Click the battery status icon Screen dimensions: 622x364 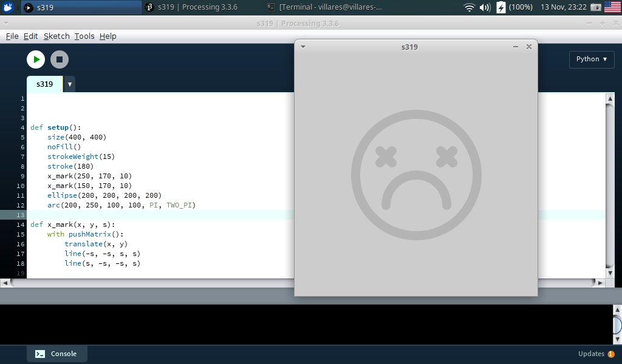click(501, 7)
